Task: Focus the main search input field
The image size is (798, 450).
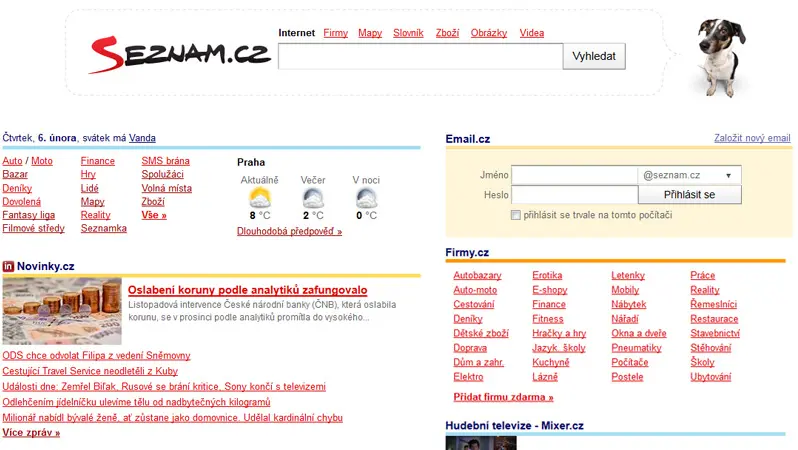Action: click(x=420, y=57)
